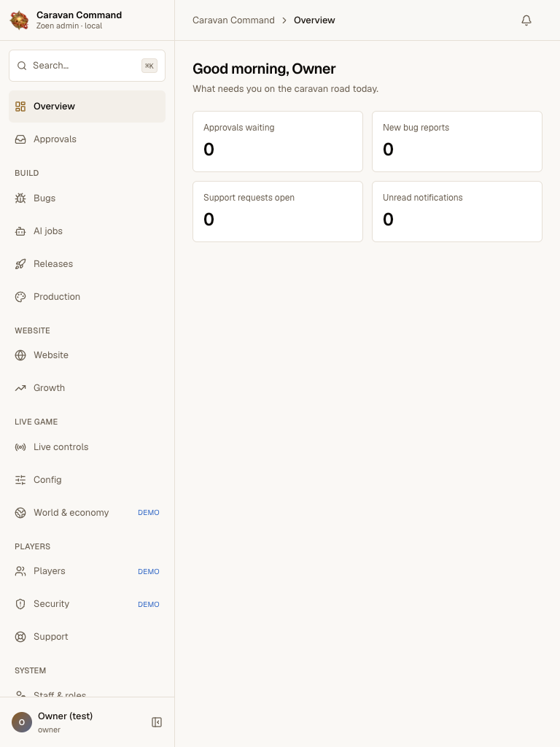560x747 pixels.
Task: Open the Releases section
Action: pyautogui.click(x=87, y=264)
